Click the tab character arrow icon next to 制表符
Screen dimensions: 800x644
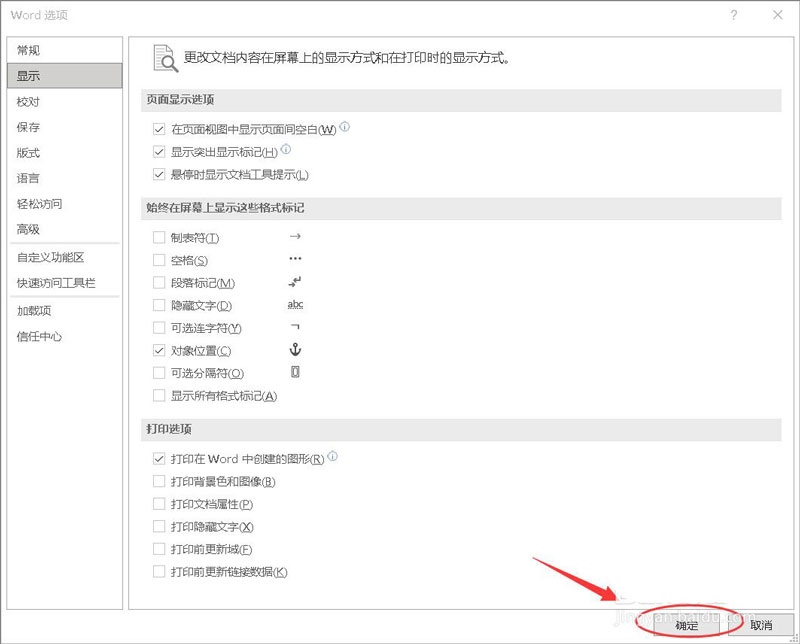click(296, 236)
